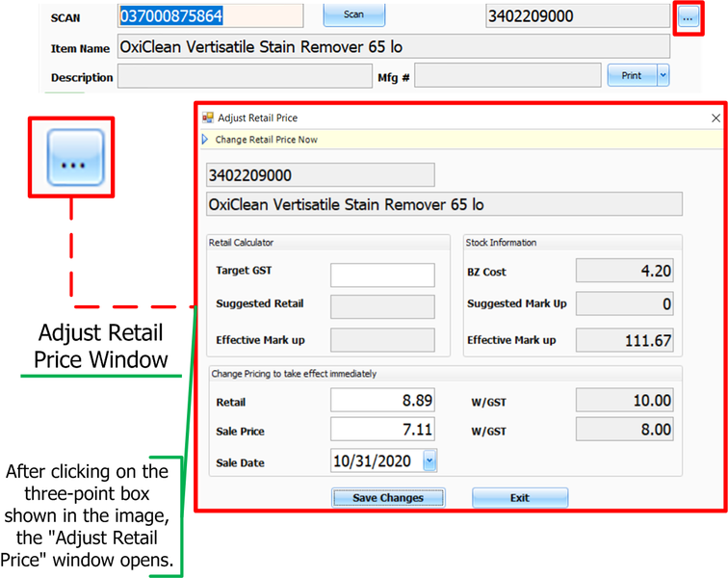The width and height of the screenshot is (728, 578).
Task: Click the item code field 3402209000 at top
Action: point(578,16)
